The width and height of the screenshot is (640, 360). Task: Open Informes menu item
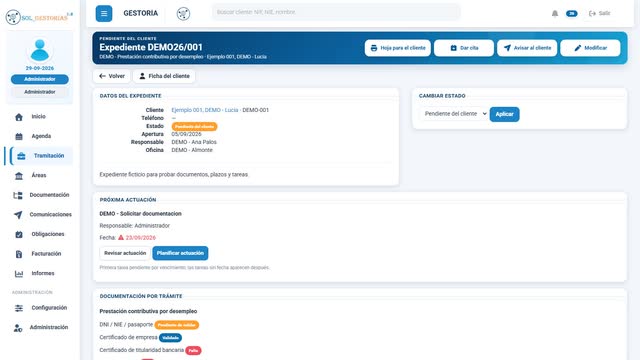click(x=43, y=273)
